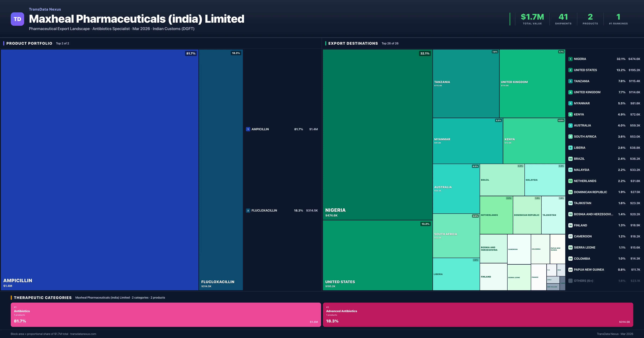Click the gray Others (6+) swatch

pyautogui.click(x=570, y=281)
